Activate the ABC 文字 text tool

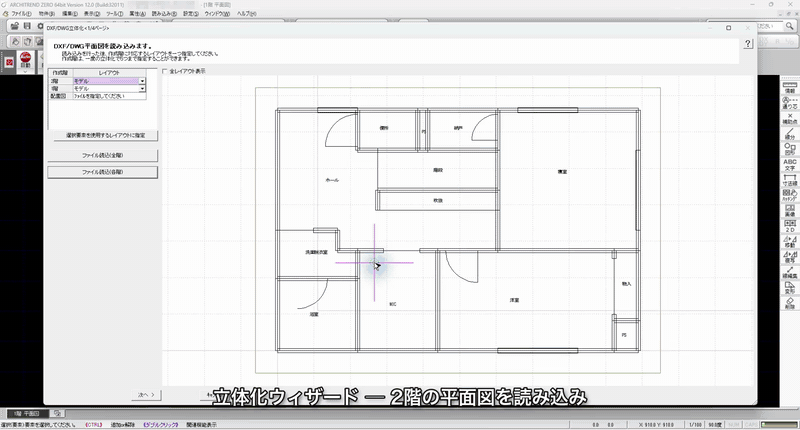tap(789, 164)
